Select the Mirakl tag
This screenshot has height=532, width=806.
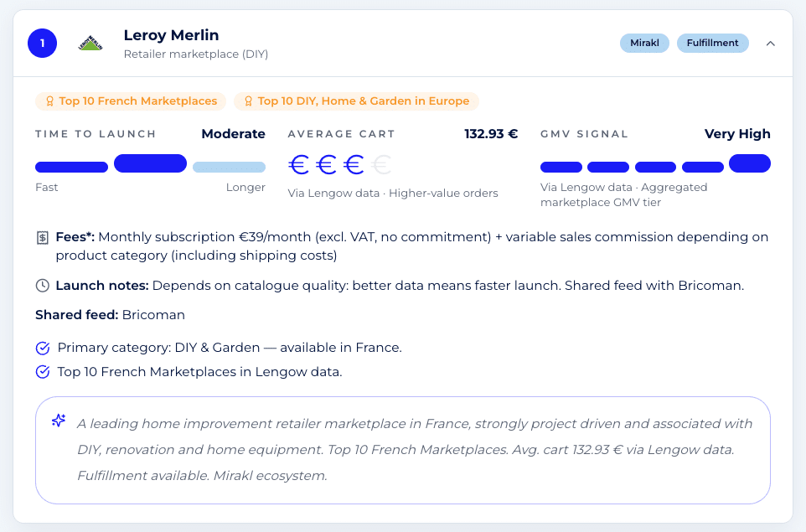[x=644, y=44]
